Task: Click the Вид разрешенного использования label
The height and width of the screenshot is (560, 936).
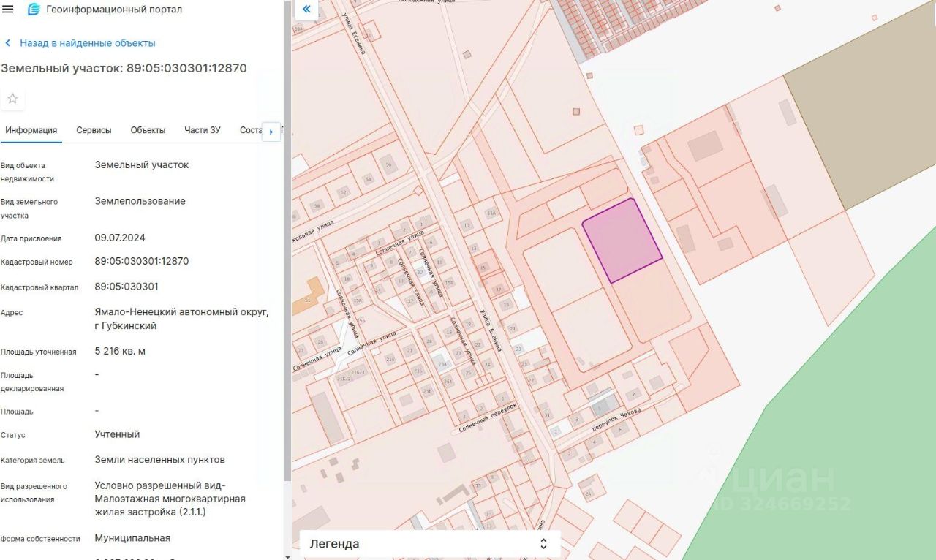Action: [x=34, y=493]
